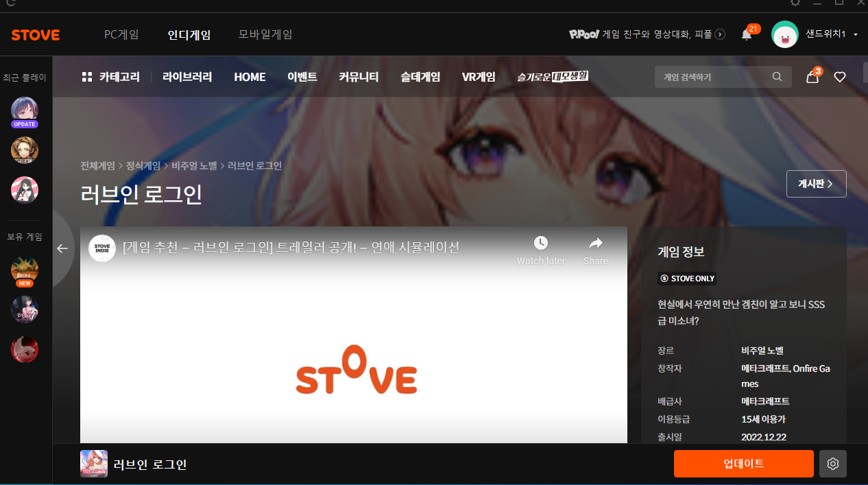Expand the 샌드위치1 account dropdown arrow

pyautogui.click(x=856, y=34)
